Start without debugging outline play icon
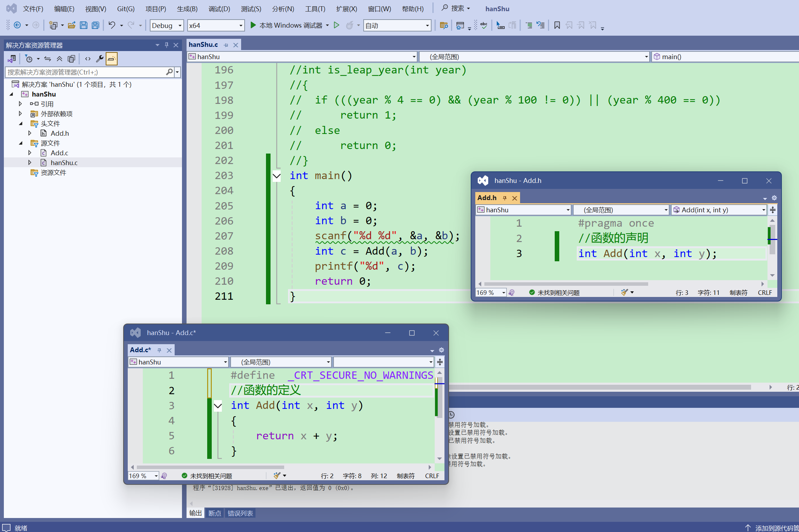 [x=336, y=25]
